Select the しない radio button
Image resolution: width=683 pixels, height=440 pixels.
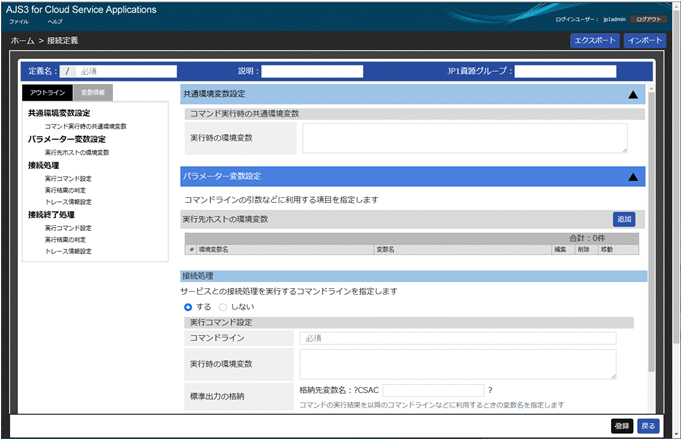pos(223,307)
